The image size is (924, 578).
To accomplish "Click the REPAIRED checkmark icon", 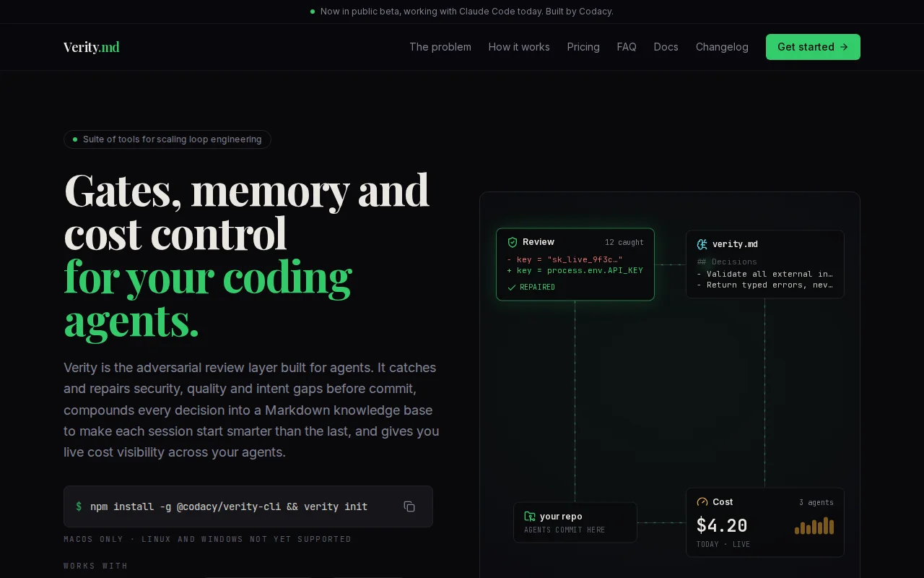I will click(512, 288).
